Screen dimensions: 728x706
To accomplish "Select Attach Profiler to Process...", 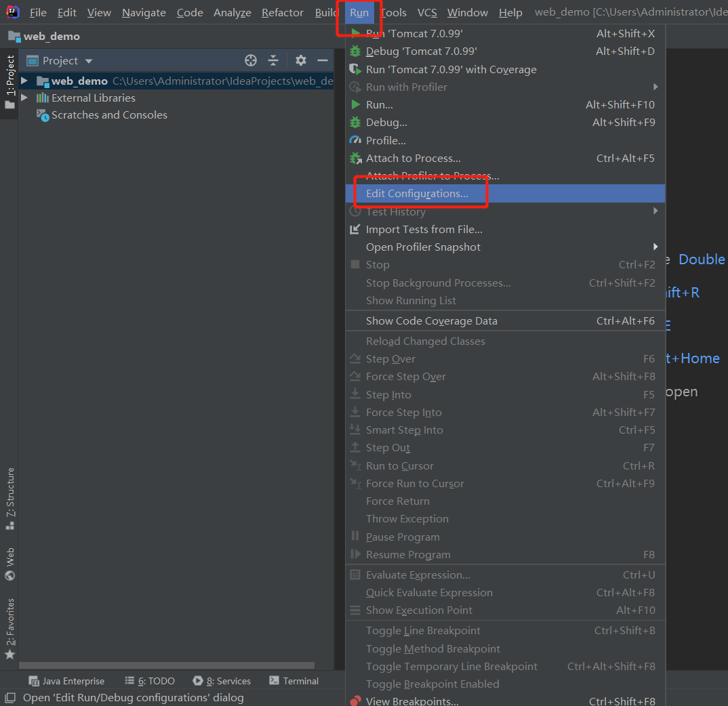I will tap(506, 176).
